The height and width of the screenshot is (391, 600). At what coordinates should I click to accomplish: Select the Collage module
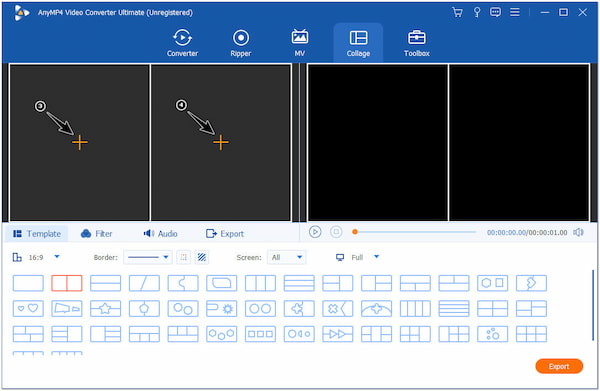point(358,43)
